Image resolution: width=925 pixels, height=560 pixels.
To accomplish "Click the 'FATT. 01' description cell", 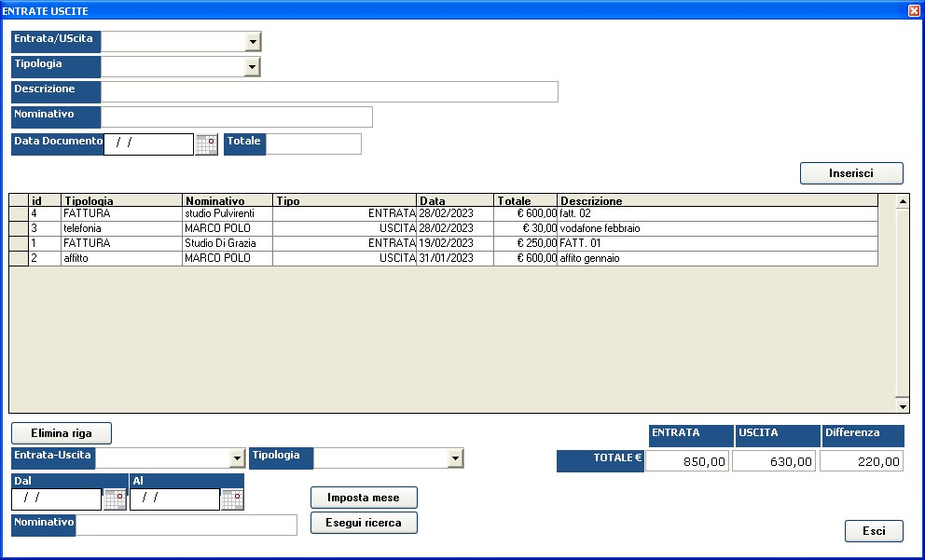I will pos(717,243).
